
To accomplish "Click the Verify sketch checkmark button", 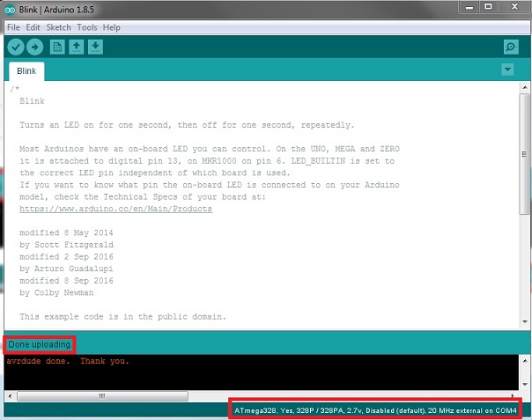I will (x=16, y=47).
